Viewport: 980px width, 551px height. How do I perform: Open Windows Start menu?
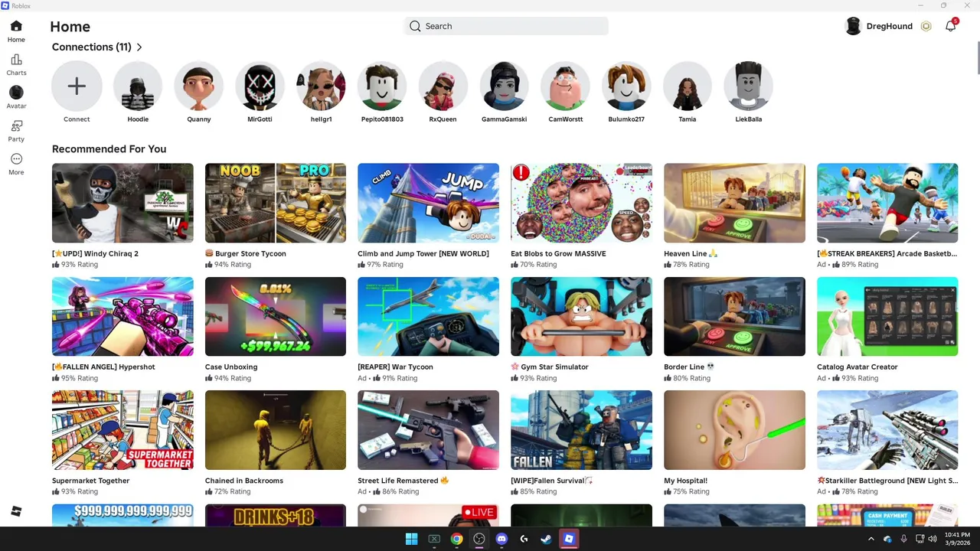(411, 539)
